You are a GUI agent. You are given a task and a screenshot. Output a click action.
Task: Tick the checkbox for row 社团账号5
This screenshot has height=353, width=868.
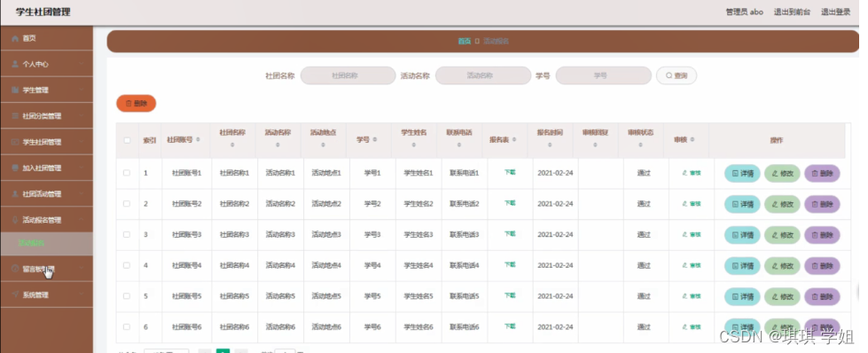point(127,296)
